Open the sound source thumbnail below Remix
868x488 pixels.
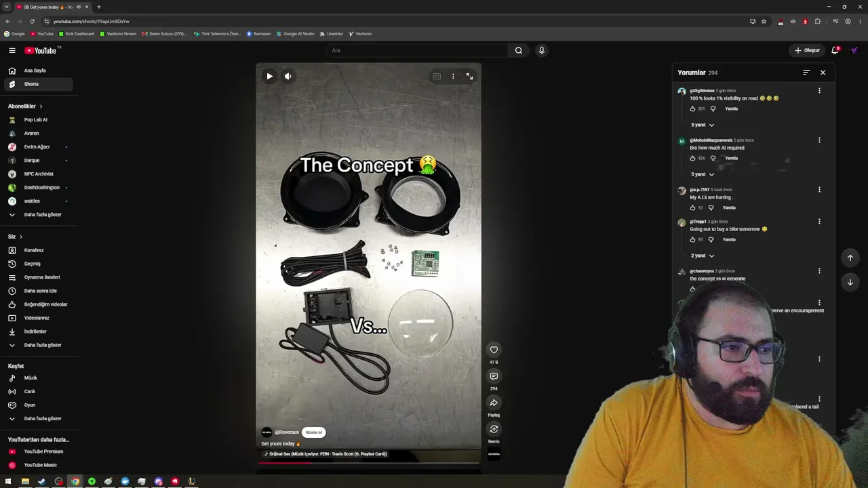[x=494, y=454]
